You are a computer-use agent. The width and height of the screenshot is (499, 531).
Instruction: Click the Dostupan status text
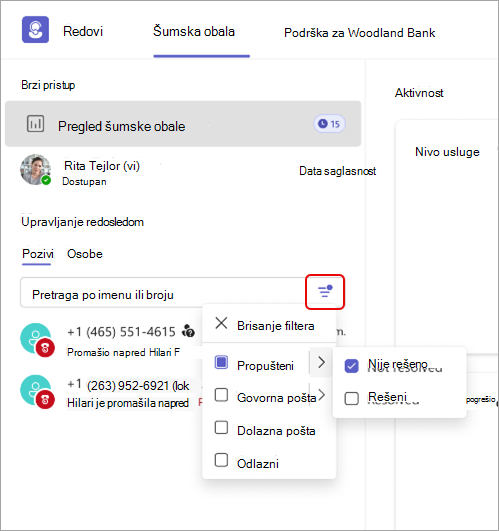[84, 182]
